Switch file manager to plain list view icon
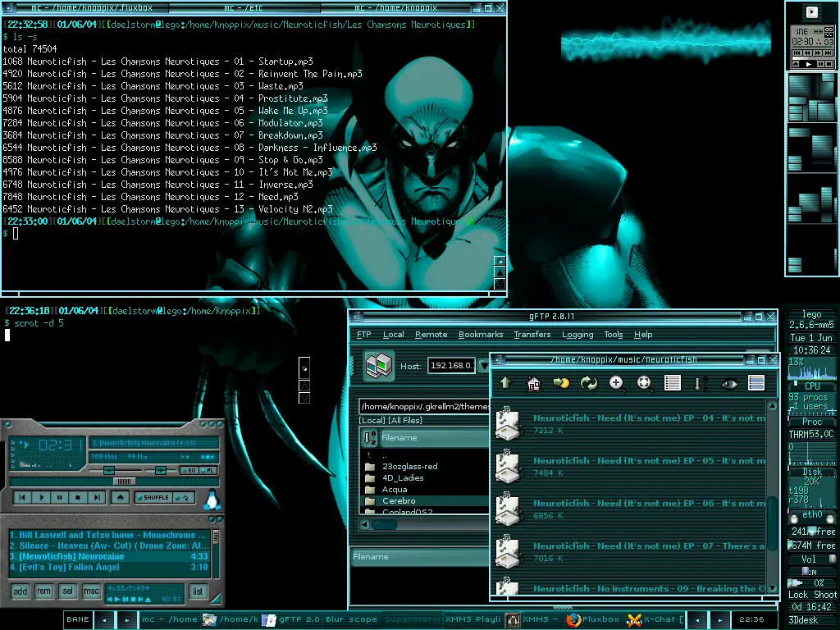The height and width of the screenshot is (630, 840). point(673,382)
